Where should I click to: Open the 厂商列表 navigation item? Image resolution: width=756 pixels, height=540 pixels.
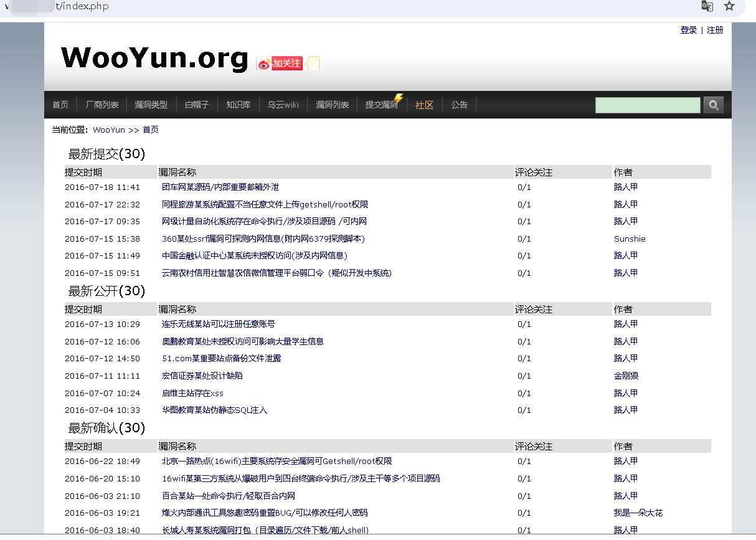[102, 105]
